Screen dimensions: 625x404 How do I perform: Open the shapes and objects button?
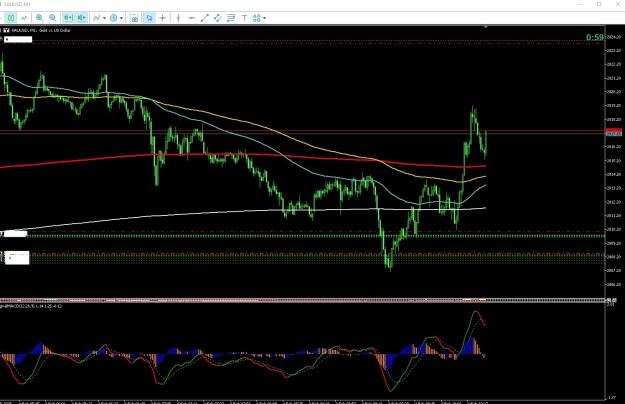click(257, 18)
